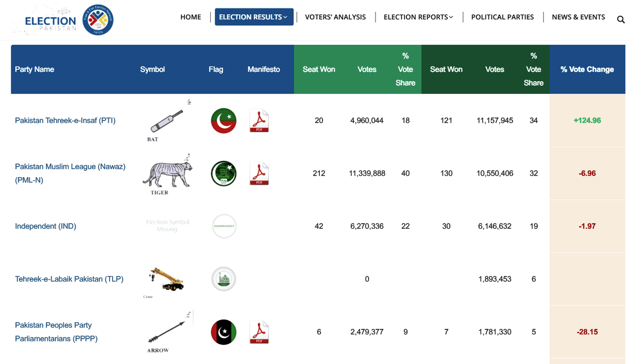Click the PTI +124.96 vote change value
This screenshot has width=630, height=364.
click(x=587, y=121)
